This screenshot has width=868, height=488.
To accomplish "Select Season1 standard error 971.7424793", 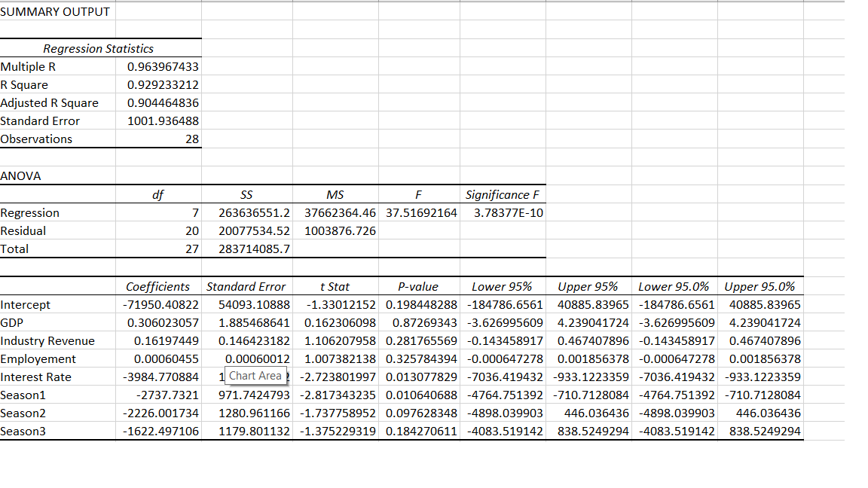I will (x=247, y=395).
